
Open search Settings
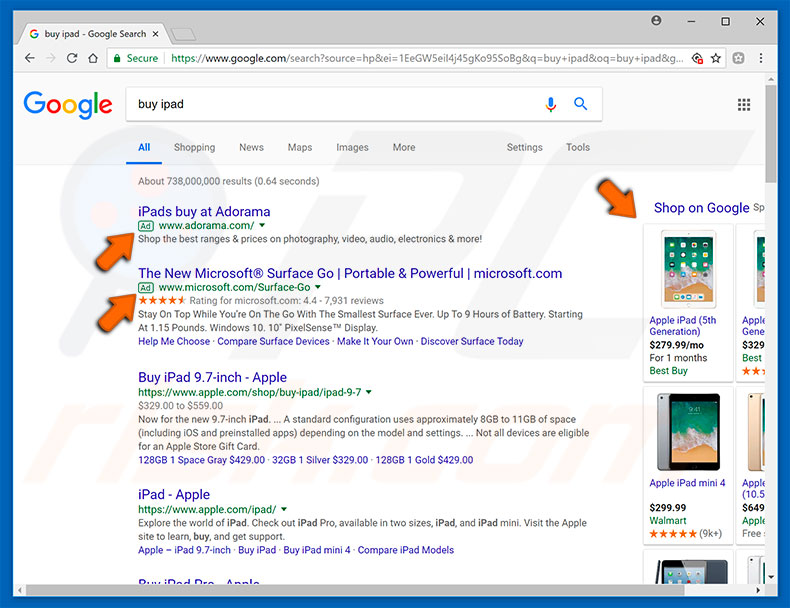(x=524, y=147)
